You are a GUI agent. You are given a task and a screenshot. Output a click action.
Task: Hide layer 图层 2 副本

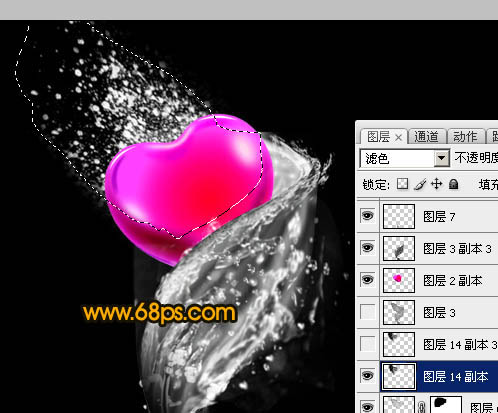coord(368,280)
